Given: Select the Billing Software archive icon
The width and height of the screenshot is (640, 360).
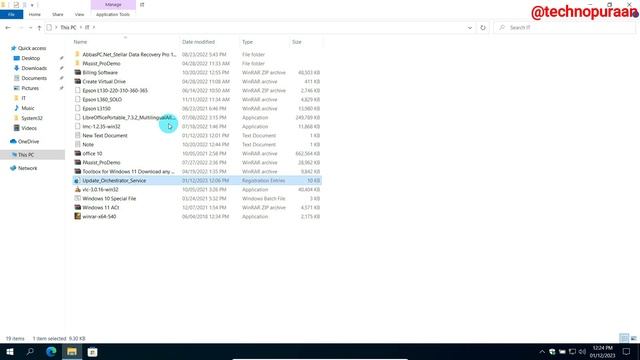Looking at the screenshot, I should pos(78,72).
